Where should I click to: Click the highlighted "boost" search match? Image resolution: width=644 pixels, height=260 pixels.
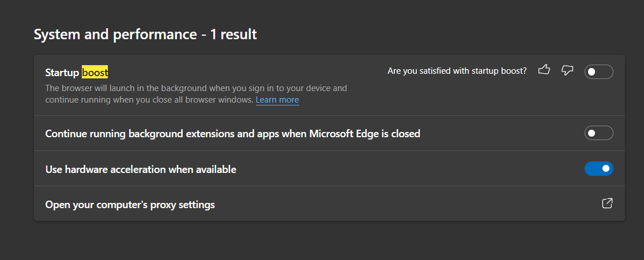click(x=95, y=72)
